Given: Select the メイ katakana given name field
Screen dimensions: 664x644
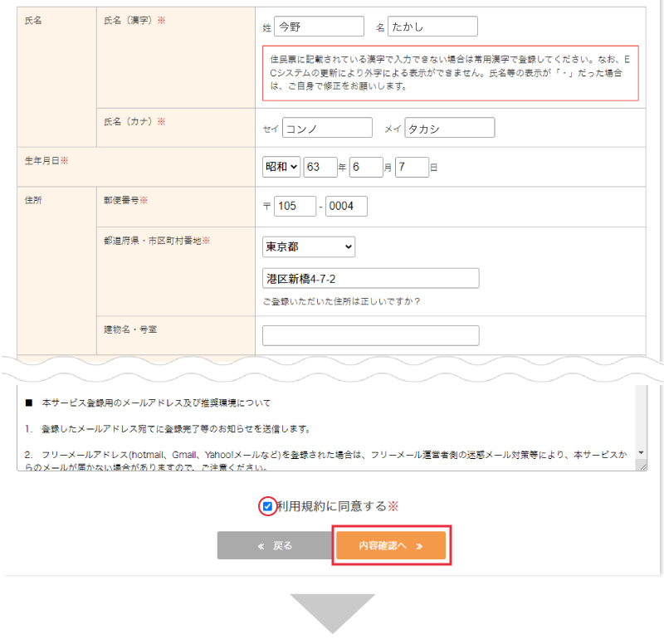Looking at the screenshot, I should [449, 128].
